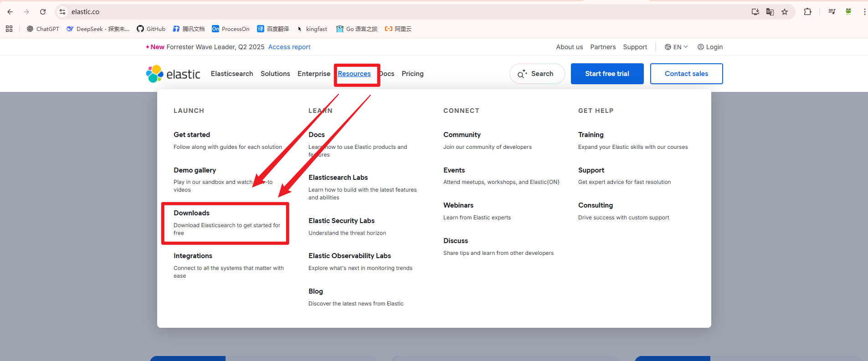Click the browser forward arrow
The image size is (868, 361).
tap(26, 12)
